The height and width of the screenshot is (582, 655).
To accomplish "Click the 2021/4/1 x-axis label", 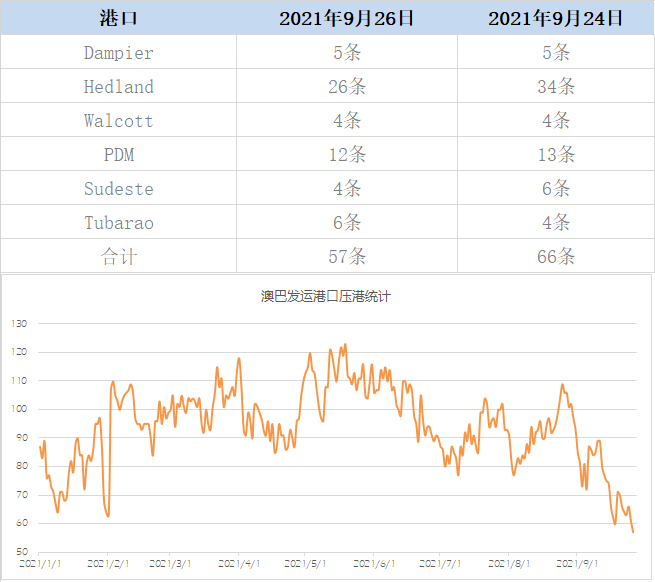I will [239, 564].
